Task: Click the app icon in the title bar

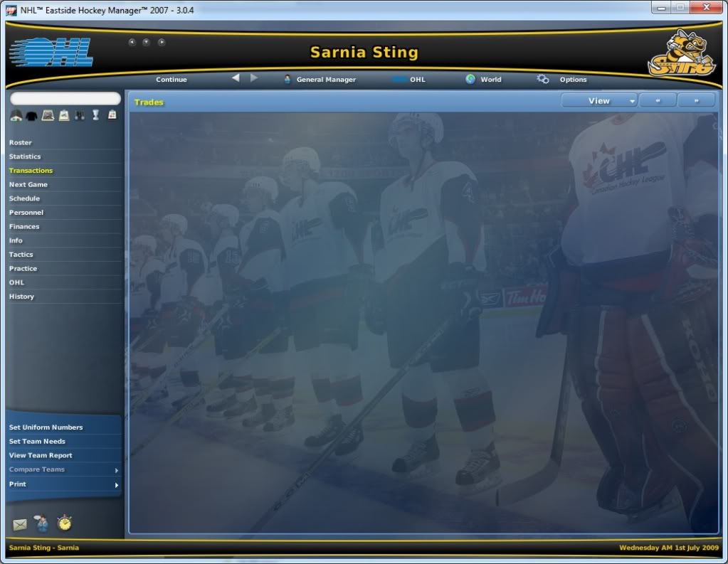Action: 11,10
